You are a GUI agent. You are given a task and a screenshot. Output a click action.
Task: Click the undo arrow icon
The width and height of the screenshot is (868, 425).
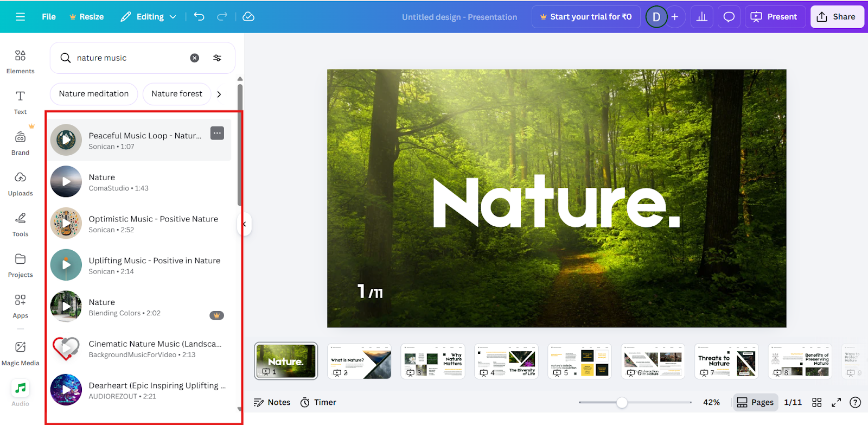tap(199, 17)
